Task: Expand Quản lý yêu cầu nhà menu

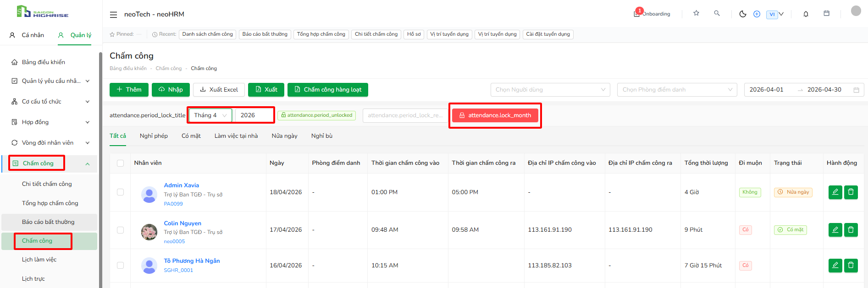Action: pos(50,81)
